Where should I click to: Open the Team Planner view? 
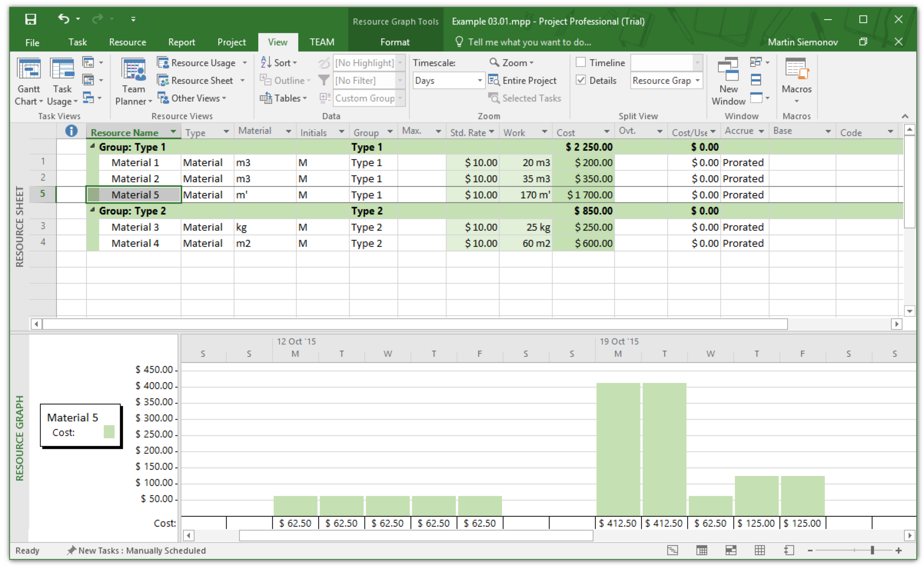[133, 81]
